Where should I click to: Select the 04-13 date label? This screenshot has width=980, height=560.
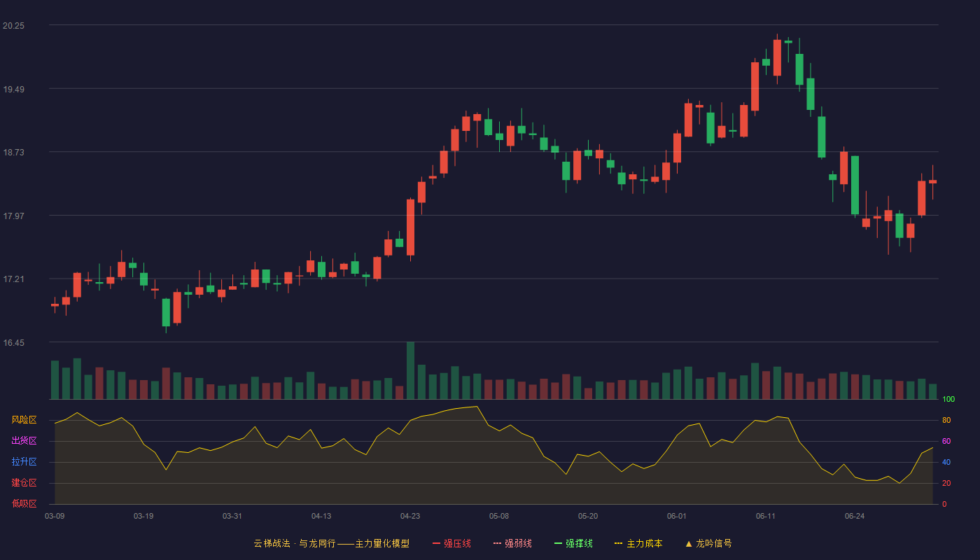pos(321,516)
